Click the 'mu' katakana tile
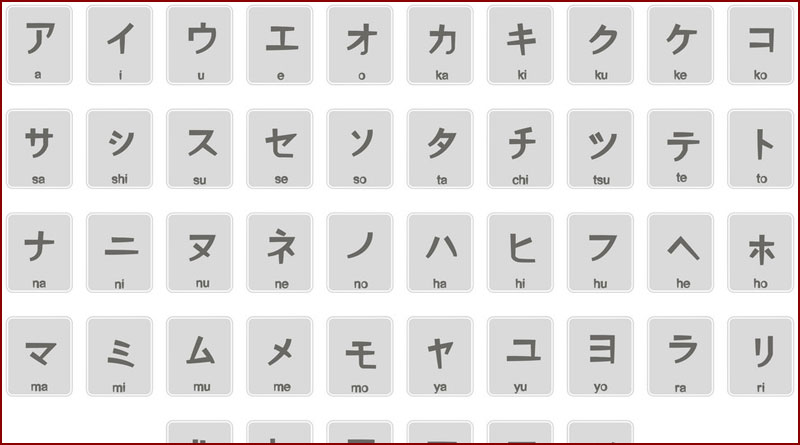This screenshot has width=800, height=445. (199, 356)
